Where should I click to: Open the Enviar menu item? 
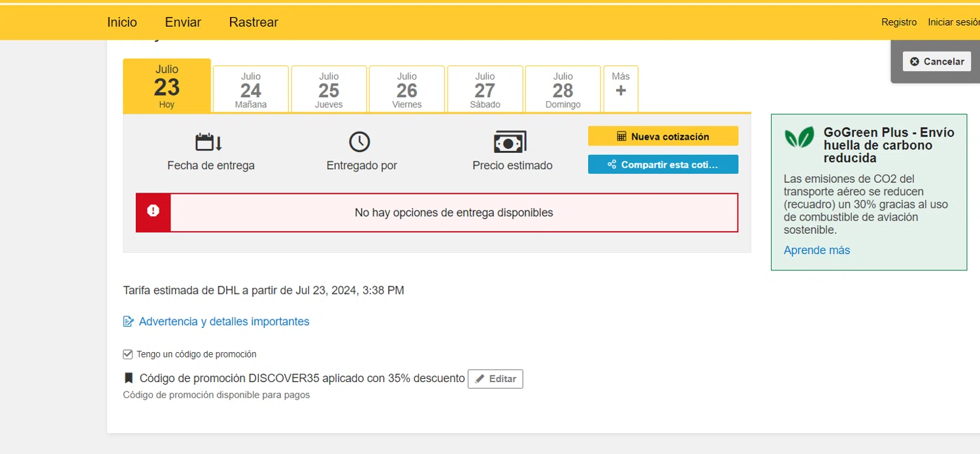point(183,22)
